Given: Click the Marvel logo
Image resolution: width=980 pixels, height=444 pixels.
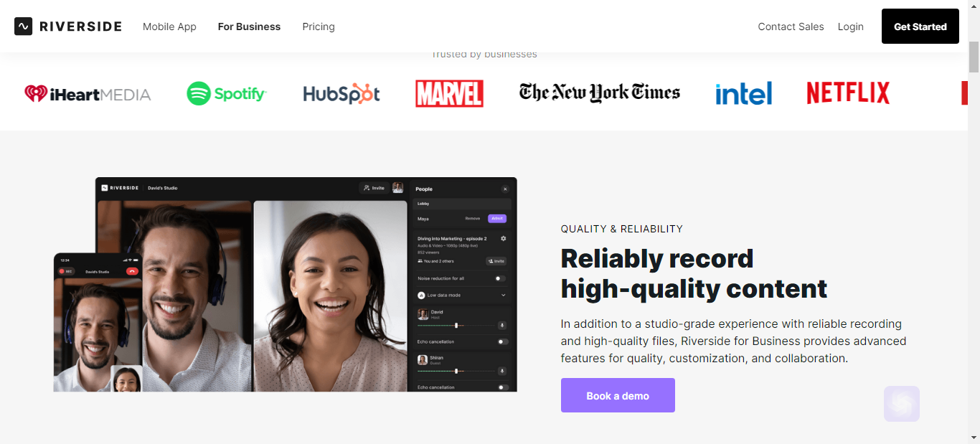Looking at the screenshot, I should point(449,93).
